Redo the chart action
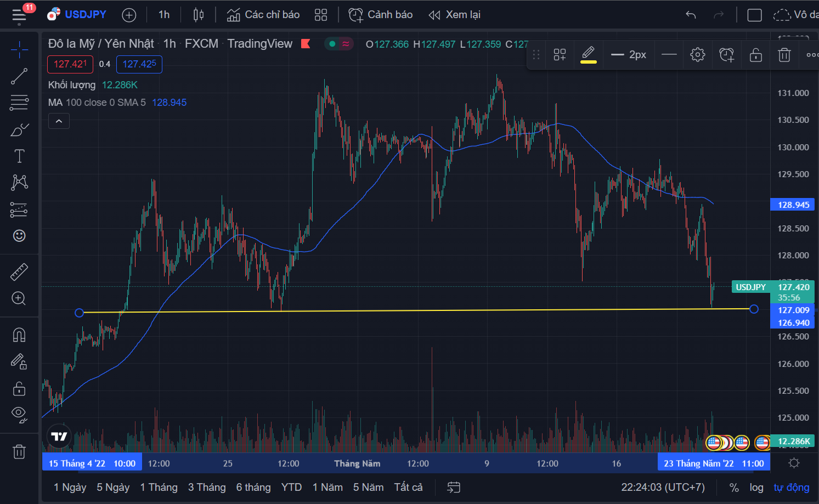Viewport: 819px width, 504px height. 719,15
